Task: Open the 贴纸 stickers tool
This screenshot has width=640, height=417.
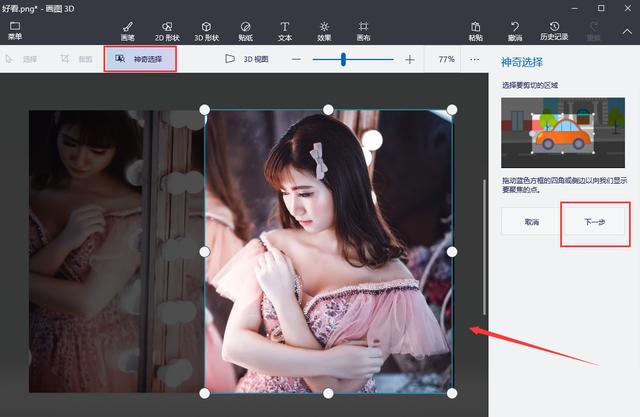Action: 246,30
